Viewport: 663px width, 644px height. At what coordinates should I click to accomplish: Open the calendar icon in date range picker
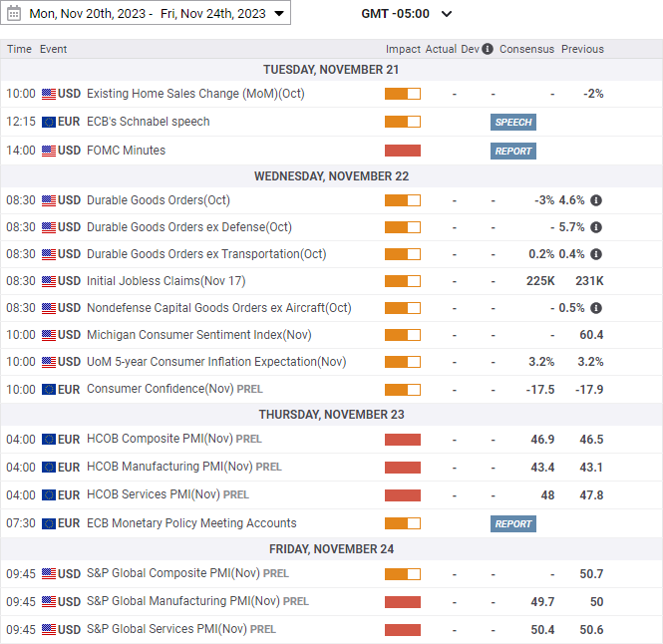pyautogui.click(x=14, y=13)
